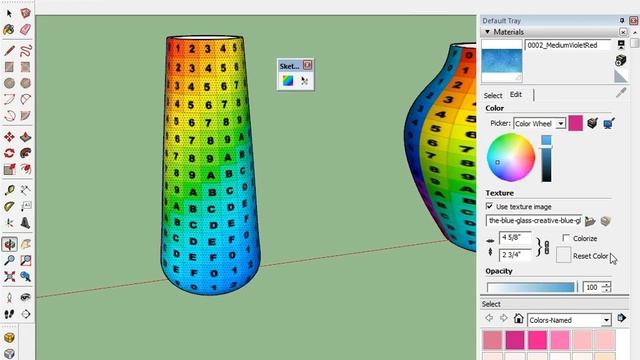Click the material name field 0002_MediumVioletRed
640x360 pixels.
coord(567,45)
